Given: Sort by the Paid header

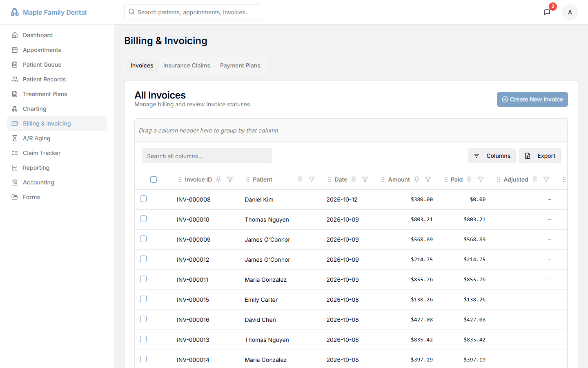Looking at the screenshot, I should pos(457,180).
